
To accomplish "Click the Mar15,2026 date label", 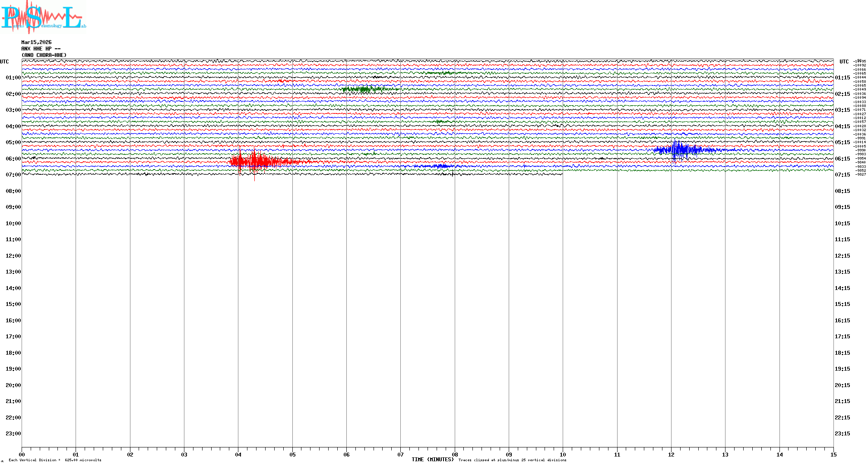I will pos(36,42).
